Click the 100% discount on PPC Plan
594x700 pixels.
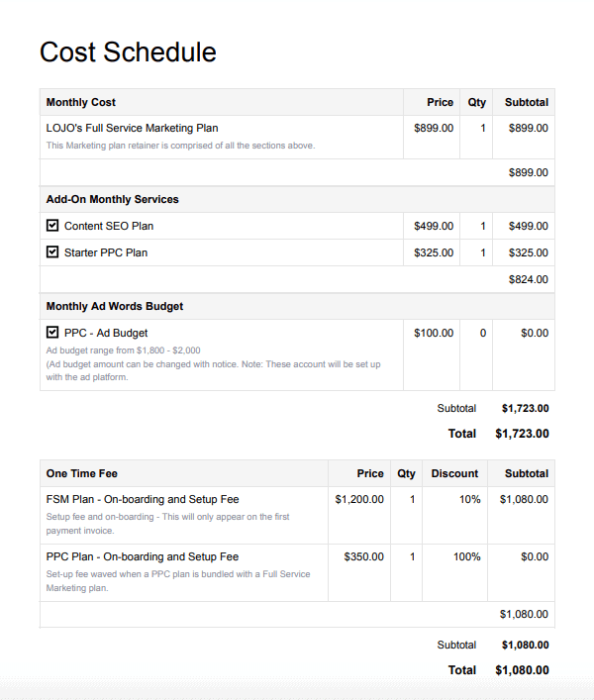point(467,556)
